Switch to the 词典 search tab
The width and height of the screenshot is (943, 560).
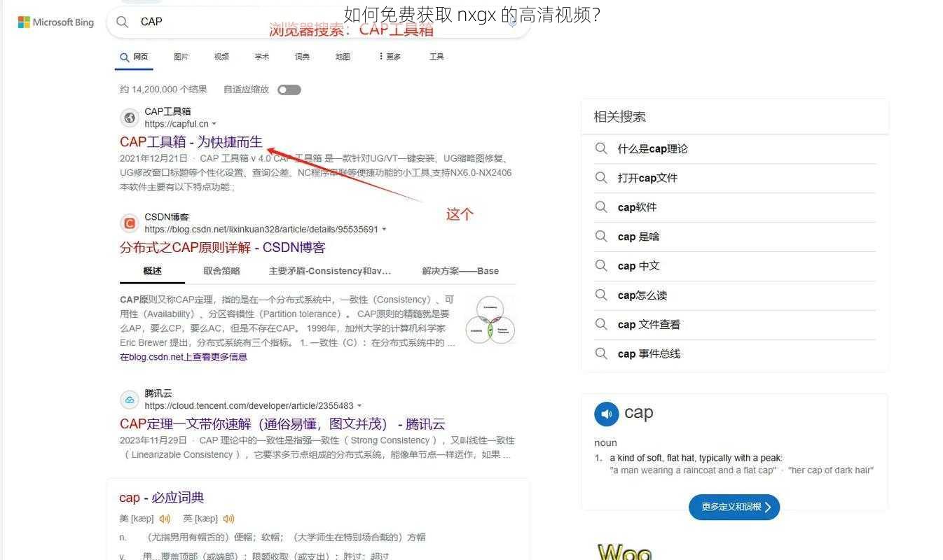click(x=303, y=57)
